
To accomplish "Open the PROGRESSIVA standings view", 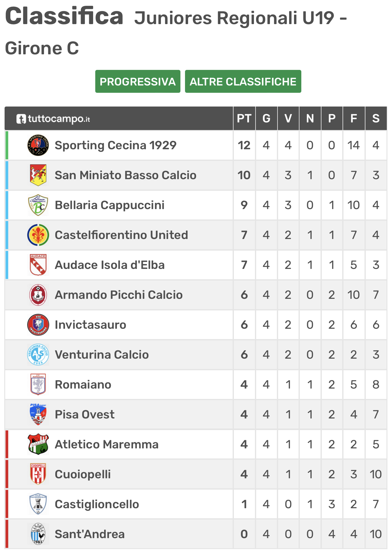I will (138, 81).
